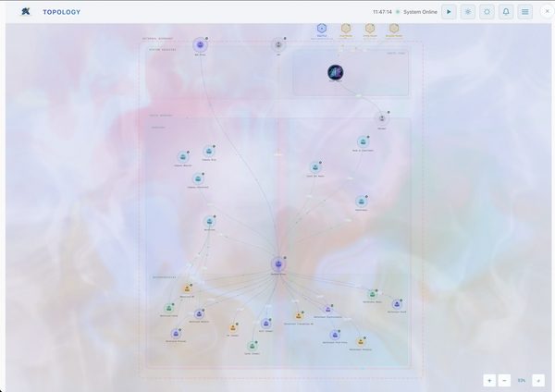Open the hamburger menu
This screenshot has width=555, height=392.
525,12
